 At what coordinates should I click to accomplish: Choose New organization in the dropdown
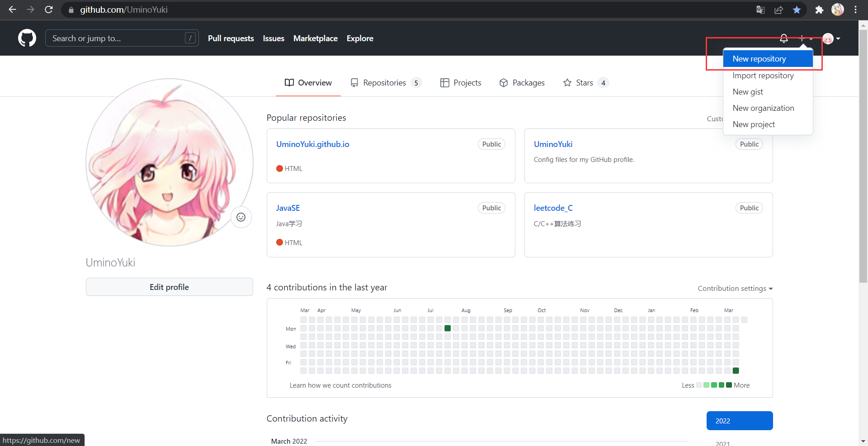(x=768, y=108)
